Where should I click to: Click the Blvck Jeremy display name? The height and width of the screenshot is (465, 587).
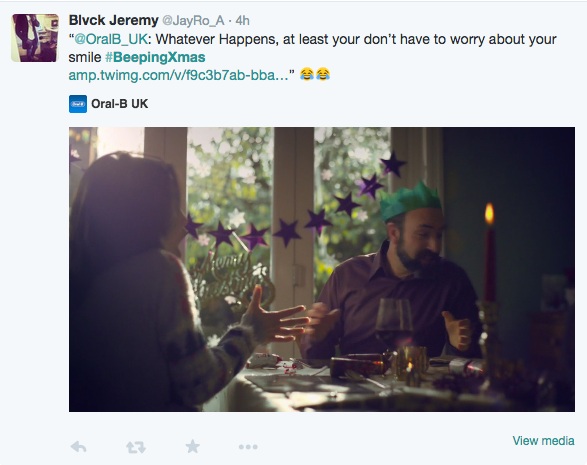[113, 20]
